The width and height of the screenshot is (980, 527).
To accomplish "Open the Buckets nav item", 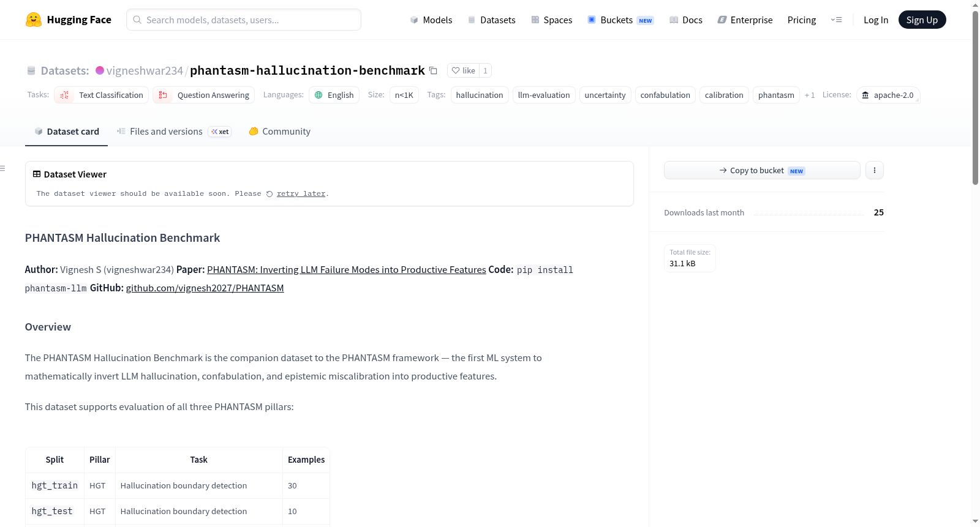I will point(620,20).
